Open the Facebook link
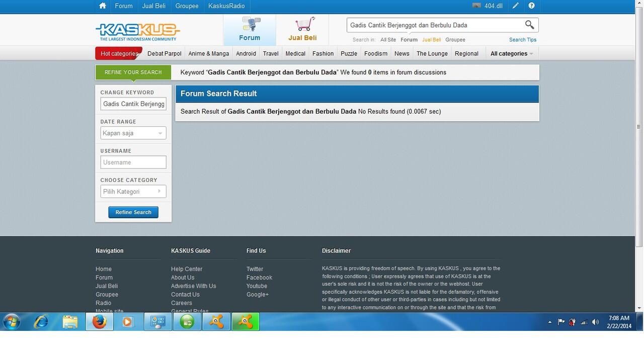 260,278
